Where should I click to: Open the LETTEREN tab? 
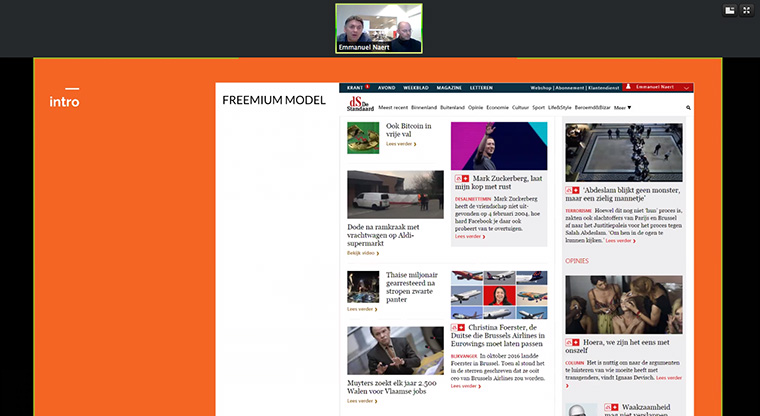[481, 88]
